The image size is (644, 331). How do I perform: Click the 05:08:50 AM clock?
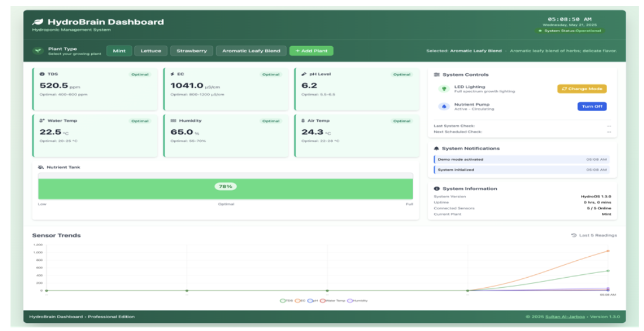(x=569, y=19)
